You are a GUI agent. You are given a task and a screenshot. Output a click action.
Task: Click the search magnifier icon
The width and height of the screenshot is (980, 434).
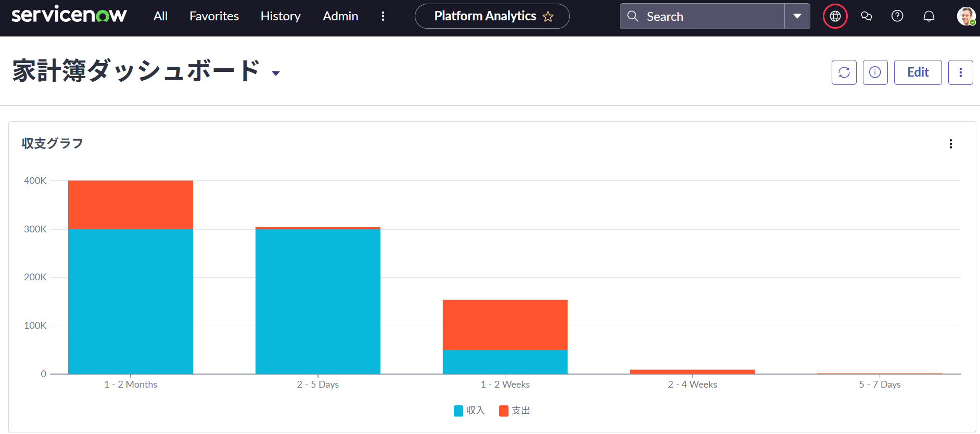pyautogui.click(x=632, y=16)
